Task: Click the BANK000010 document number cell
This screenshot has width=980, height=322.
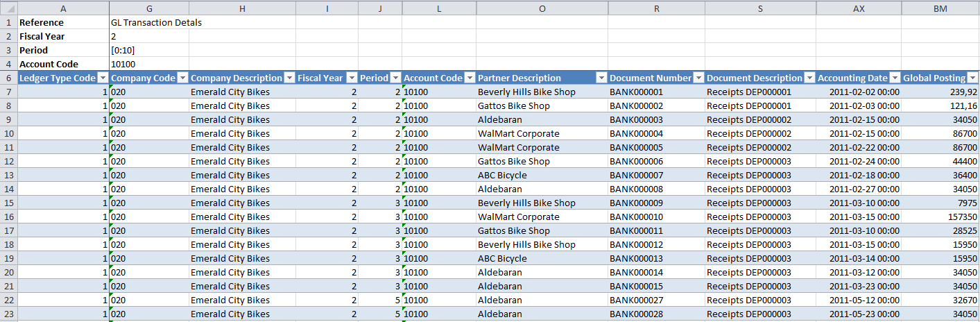Action: (x=636, y=217)
